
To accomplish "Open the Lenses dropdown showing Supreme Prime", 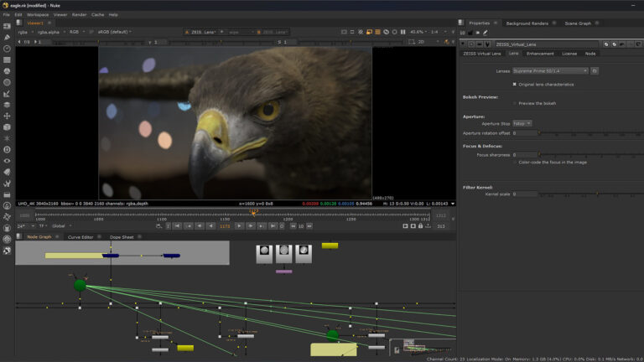I will pyautogui.click(x=550, y=71).
